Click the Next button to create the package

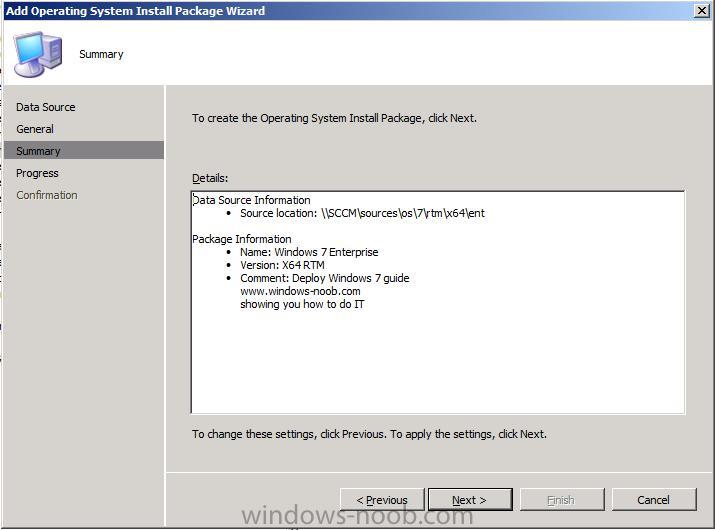point(470,500)
